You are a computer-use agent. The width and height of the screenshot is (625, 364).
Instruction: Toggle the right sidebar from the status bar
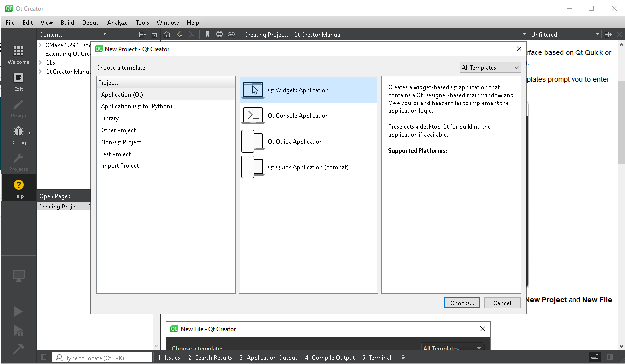[x=610, y=357]
